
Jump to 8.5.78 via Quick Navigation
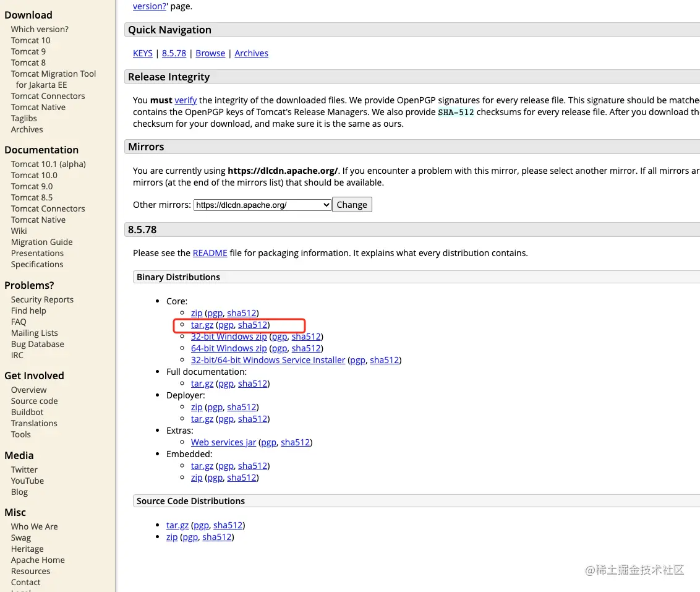tap(174, 53)
